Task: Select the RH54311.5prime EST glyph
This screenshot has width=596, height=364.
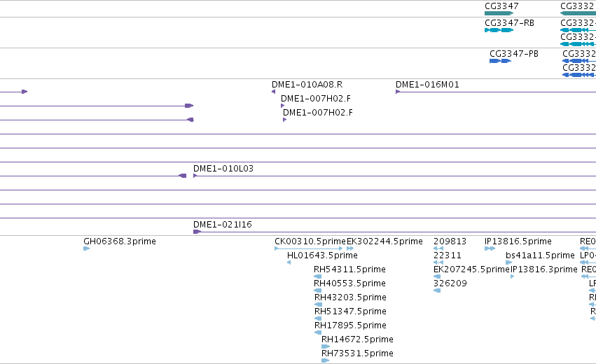Action: (x=318, y=276)
